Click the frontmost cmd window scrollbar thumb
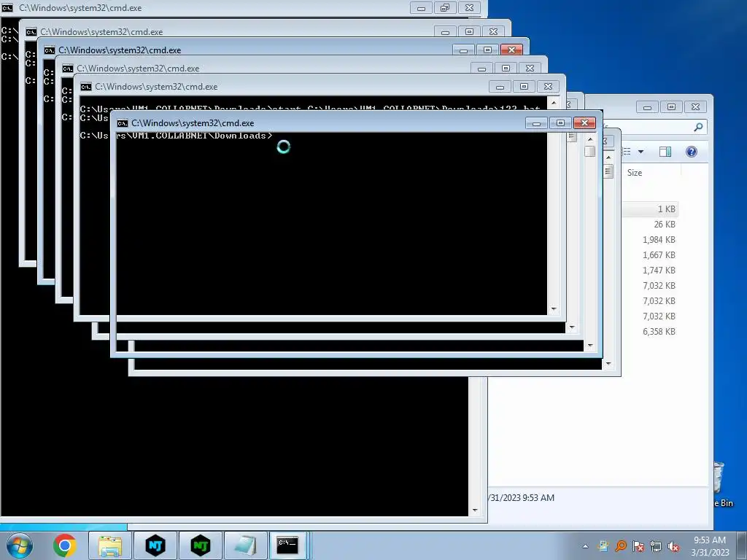This screenshot has width=747, height=560. click(x=590, y=152)
